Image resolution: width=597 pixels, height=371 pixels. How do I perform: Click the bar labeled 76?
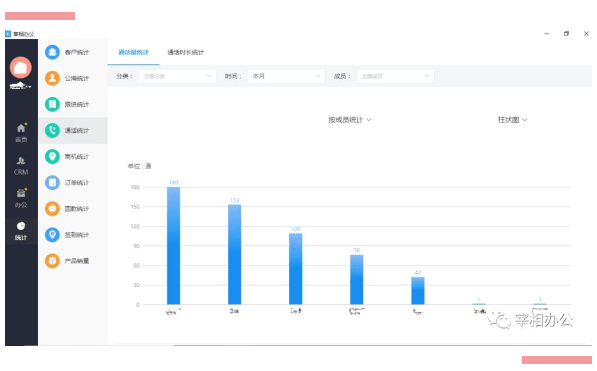pyautogui.click(x=357, y=280)
